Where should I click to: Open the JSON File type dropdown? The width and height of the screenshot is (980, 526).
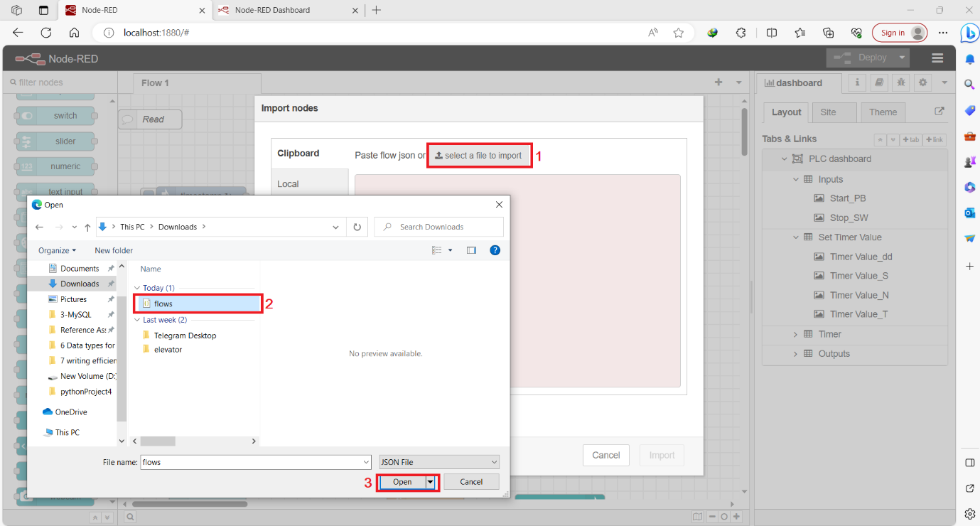439,462
